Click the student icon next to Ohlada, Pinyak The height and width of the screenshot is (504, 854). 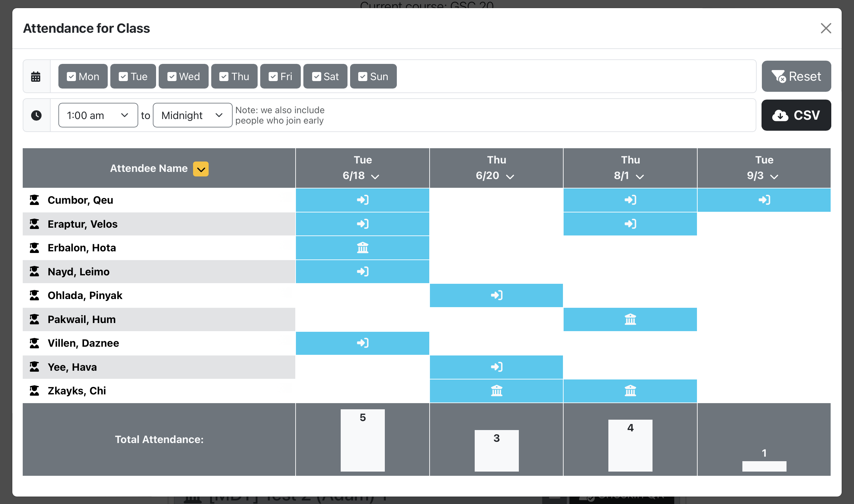(x=34, y=295)
